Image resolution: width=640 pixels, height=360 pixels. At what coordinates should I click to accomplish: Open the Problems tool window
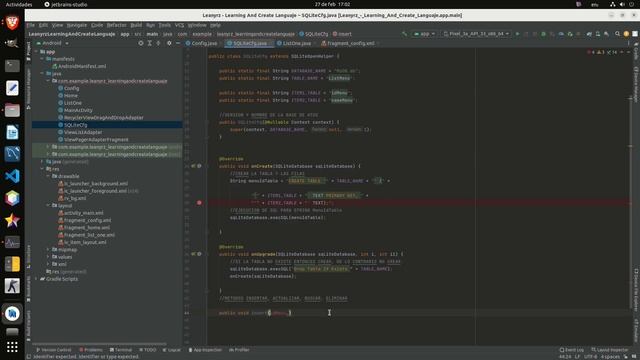tap(91, 350)
